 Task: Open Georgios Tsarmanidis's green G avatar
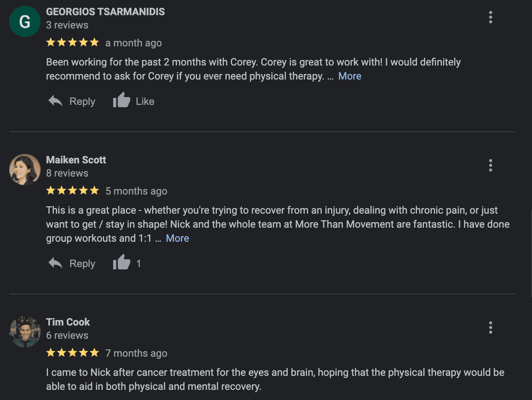point(25,21)
